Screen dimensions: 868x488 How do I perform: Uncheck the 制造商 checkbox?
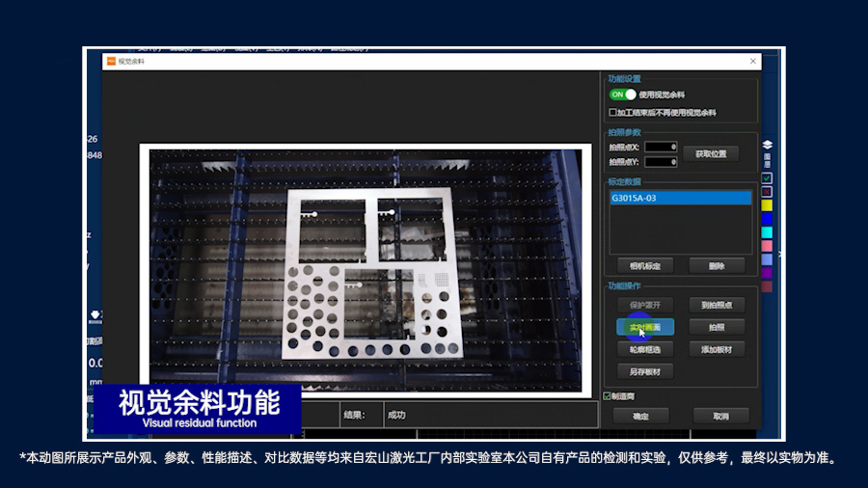[x=607, y=395]
